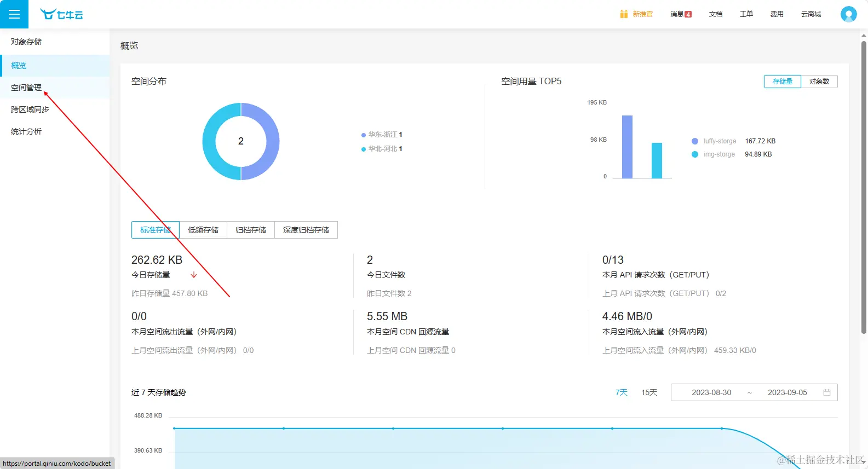Image resolution: width=868 pixels, height=469 pixels.
Task: Click the red down arrow by 今日存储量
Action: click(194, 275)
